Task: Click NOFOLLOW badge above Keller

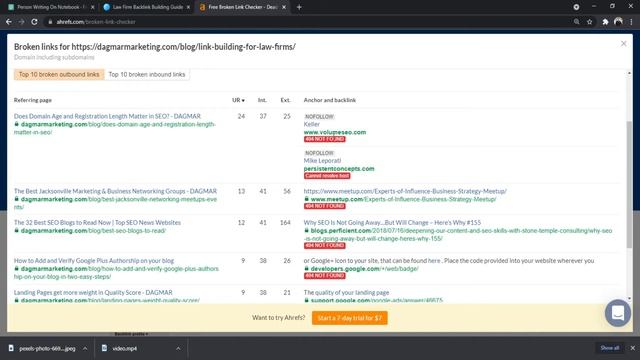Action: pos(319,116)
